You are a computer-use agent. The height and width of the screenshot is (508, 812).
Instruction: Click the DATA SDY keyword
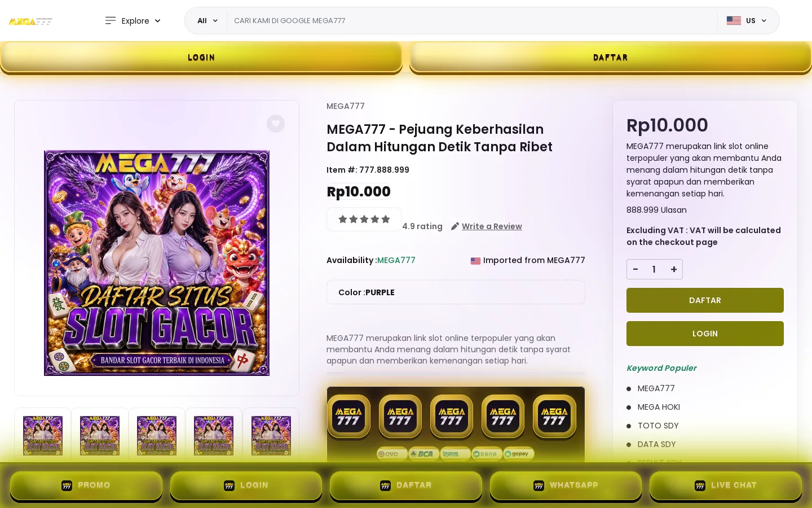tap(656, 444)
